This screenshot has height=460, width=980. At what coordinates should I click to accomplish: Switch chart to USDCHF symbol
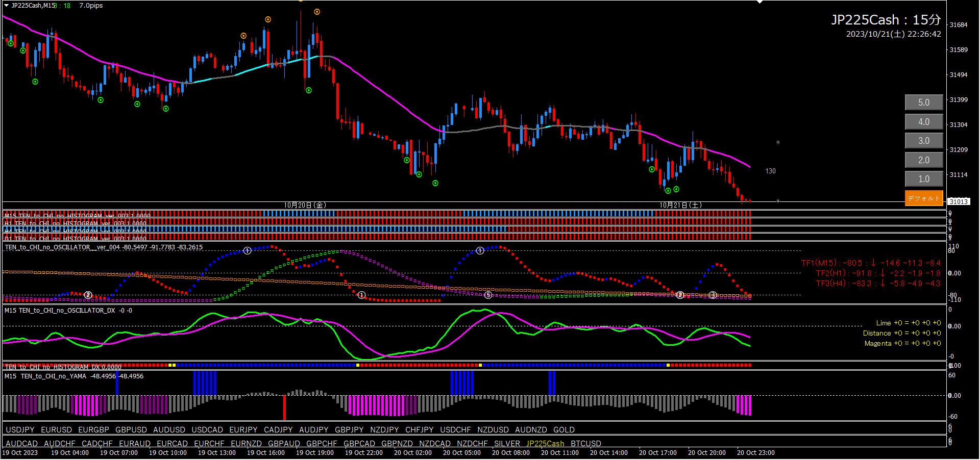point(455,430)
